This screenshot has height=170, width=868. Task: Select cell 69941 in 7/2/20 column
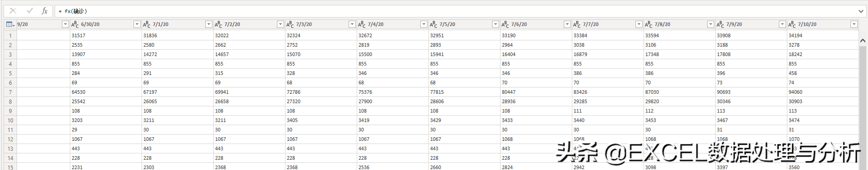[249, 92]
